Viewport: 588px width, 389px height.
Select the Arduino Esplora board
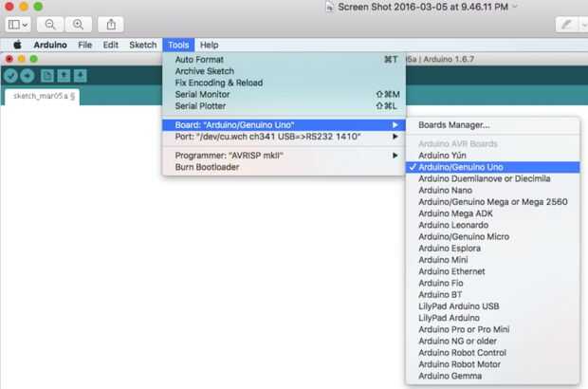point(493,249)
